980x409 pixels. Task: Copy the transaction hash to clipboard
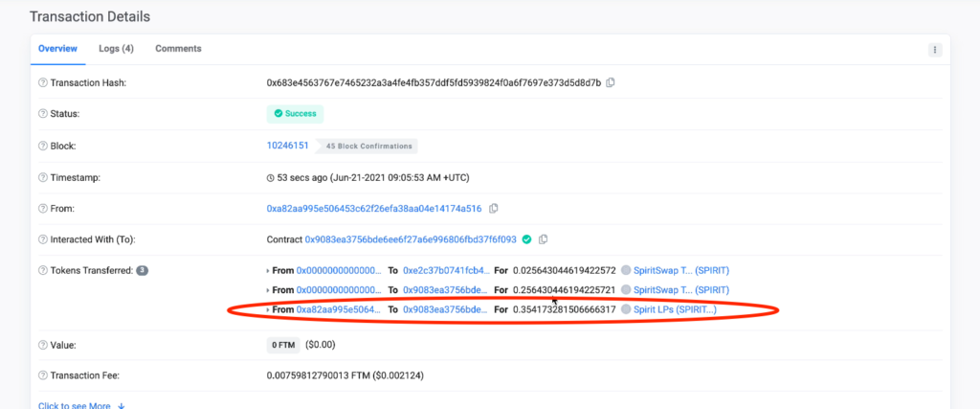pos(611,82)
